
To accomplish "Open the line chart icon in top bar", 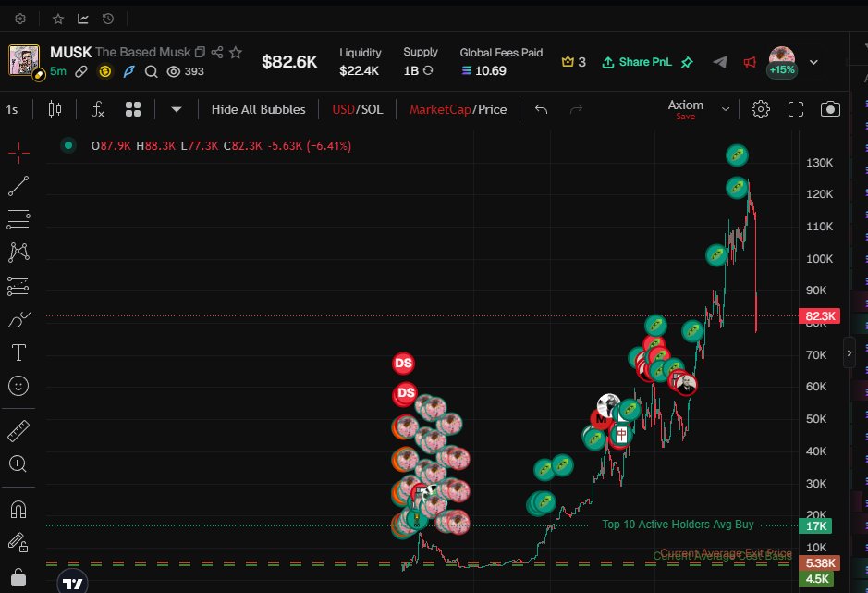I will coord(83,19).
